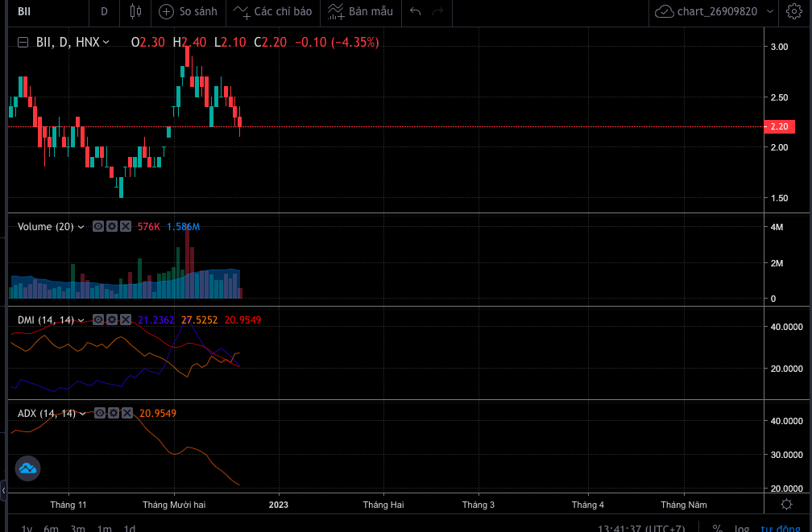This screenshot has height=532, width=812.
Task: Hide the ADX indicator with eye icon
Action: point(99,412)
